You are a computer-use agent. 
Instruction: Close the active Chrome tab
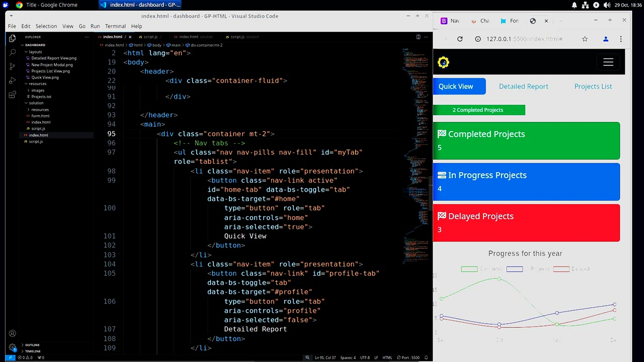click(546, 21)
